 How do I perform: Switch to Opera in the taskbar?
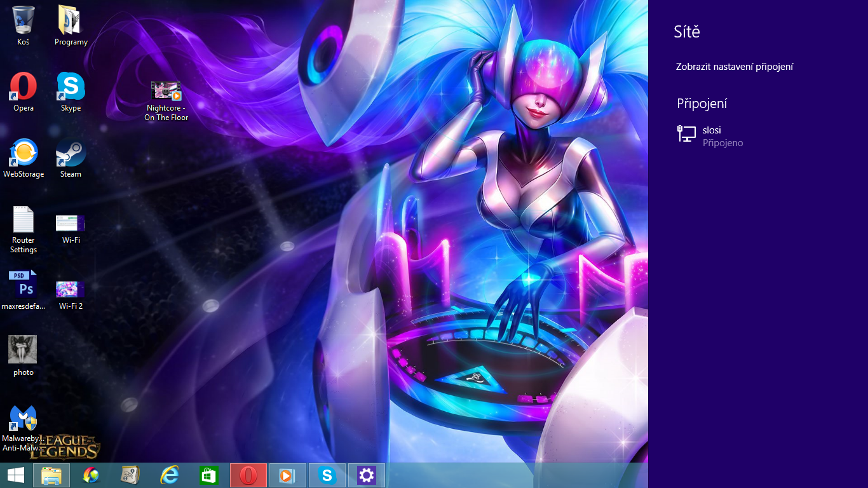pyautogui.click(x=248, y=475)
